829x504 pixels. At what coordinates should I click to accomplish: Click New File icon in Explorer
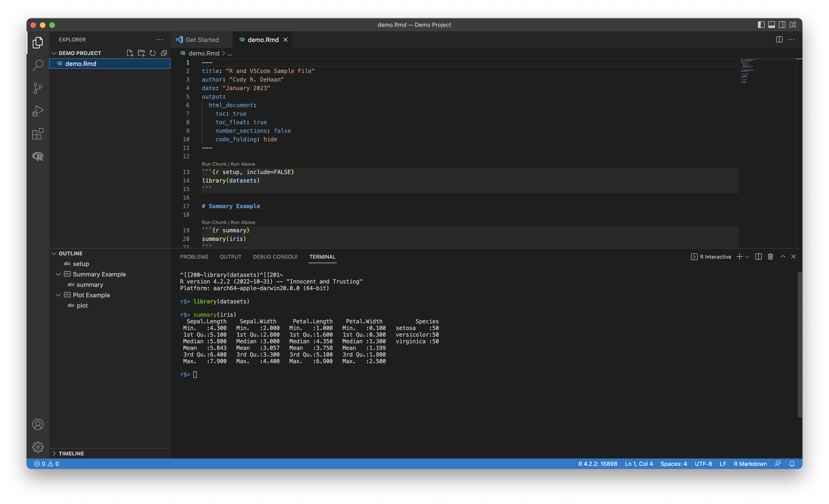click(130, 53)
